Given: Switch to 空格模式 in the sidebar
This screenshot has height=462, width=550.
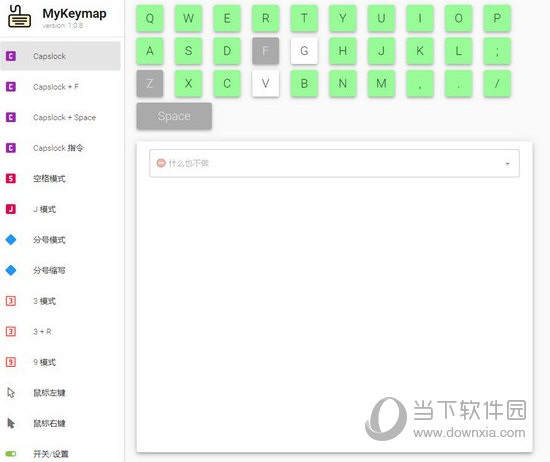Looking at the screenshot, I should pyautogui.click(x=60, y=178).
